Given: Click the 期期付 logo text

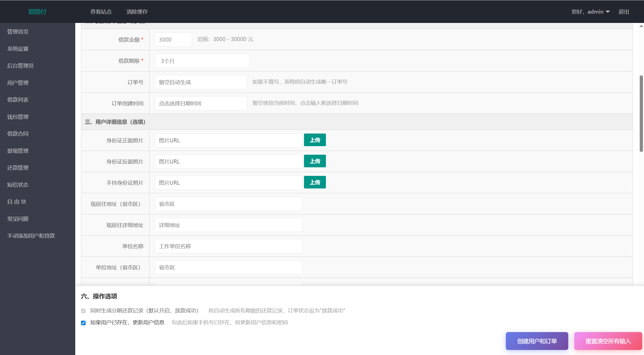Looking at the screenshot, I should pos(37,12).
